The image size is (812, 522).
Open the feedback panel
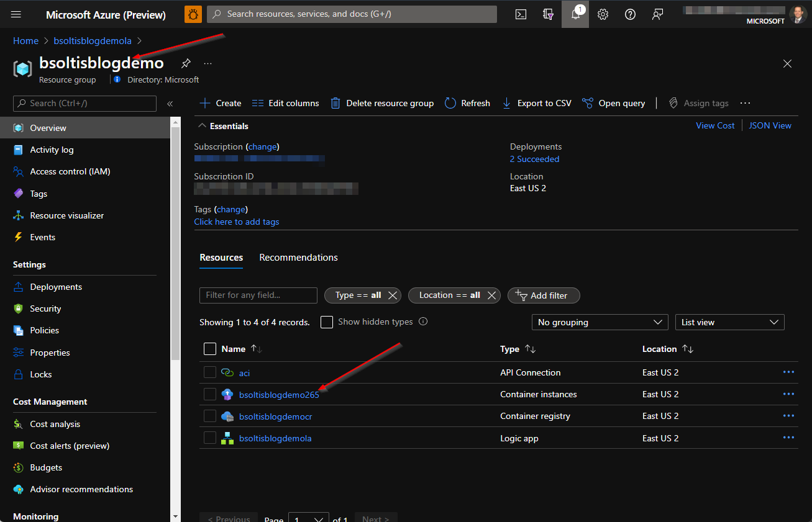coord(657,14)
